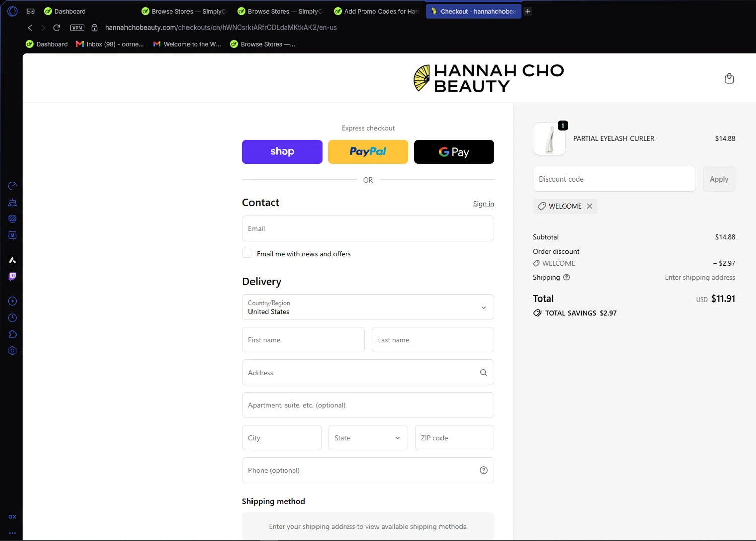Focus the Discount code field
Image resolution: width=756 pixels, height=541 pixels.
[x=614, y=179]
